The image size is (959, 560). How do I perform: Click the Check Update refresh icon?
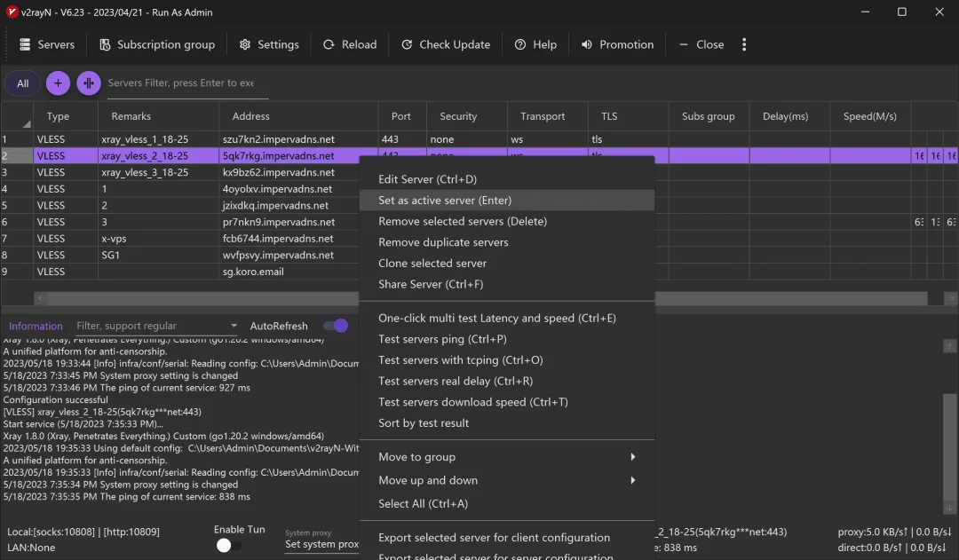click(x=406, y=44)
